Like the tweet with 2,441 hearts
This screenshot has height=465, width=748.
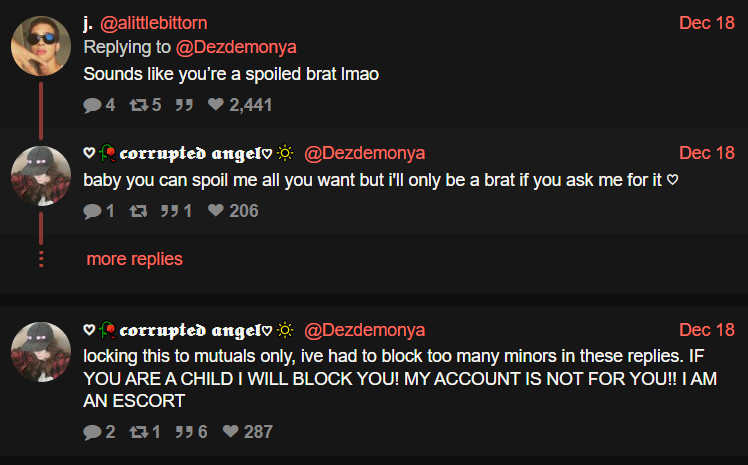pyautogui.click(x=216, y=104)
